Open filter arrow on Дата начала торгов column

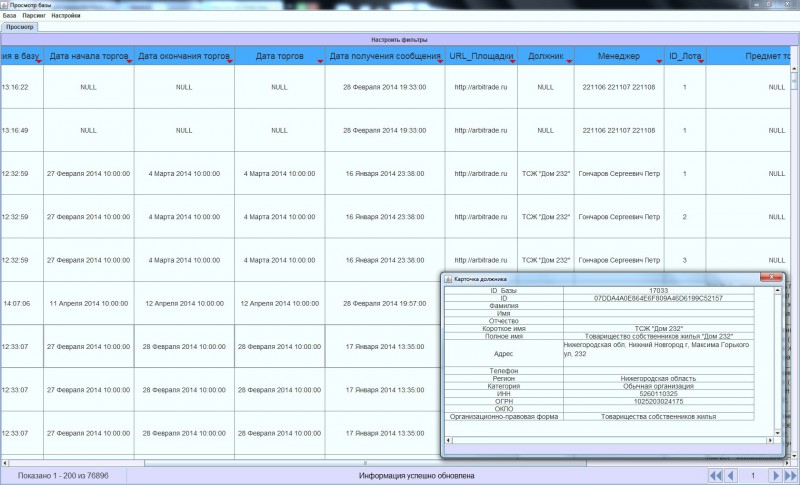(129, 61)
